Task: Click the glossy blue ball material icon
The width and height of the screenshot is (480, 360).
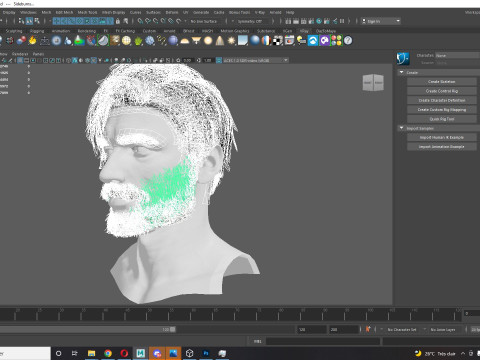Action: coord(255,41)
